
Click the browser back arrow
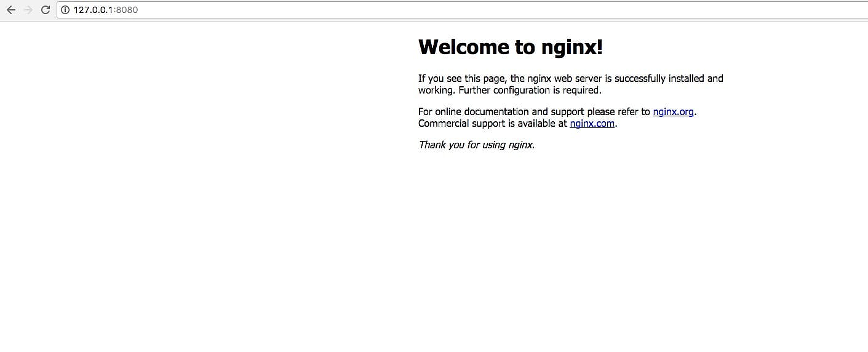[10, 10]
